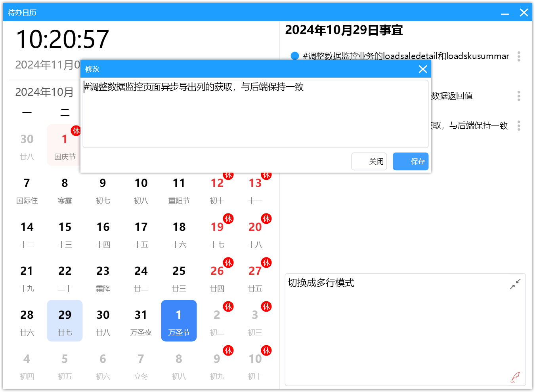
Task: Select greyed November 3 初三 date
Action: click(255, 321)
